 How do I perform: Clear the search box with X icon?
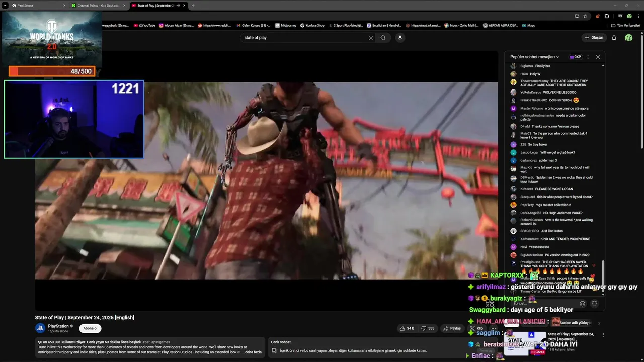pos(371,38)
